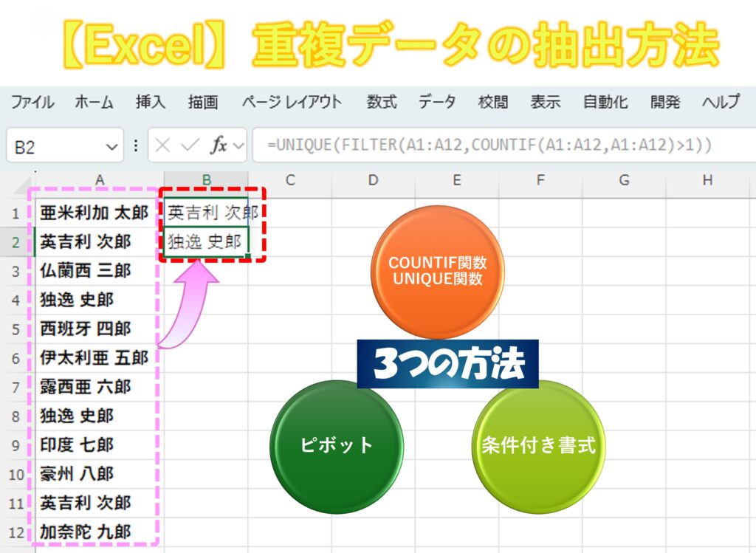Click cell A12 加奈陀 九郎
The image size is (756, 553).
coord(100,532)
